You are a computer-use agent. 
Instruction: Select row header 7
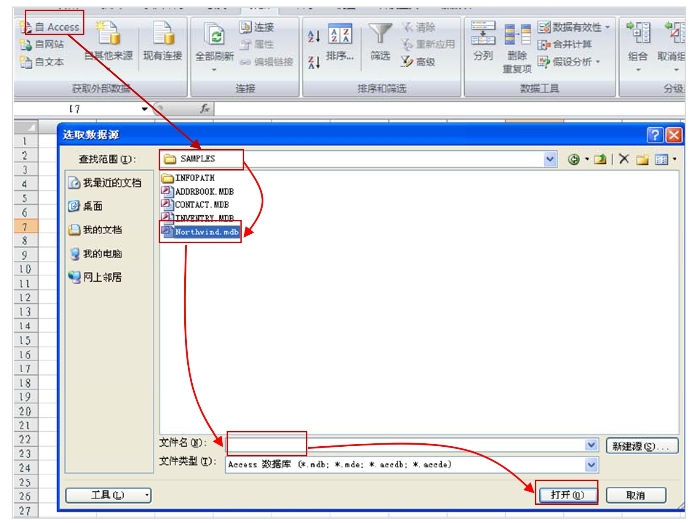point(25,226)
